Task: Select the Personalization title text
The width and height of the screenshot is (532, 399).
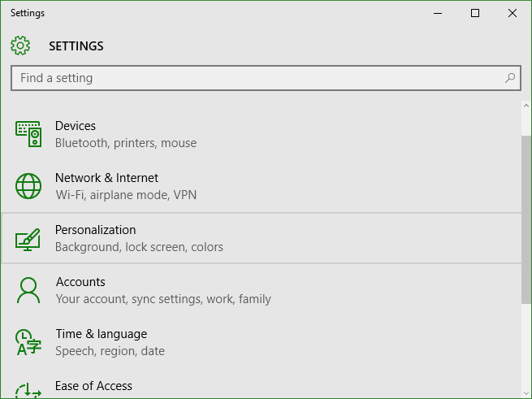Action: tap(95, 230)
